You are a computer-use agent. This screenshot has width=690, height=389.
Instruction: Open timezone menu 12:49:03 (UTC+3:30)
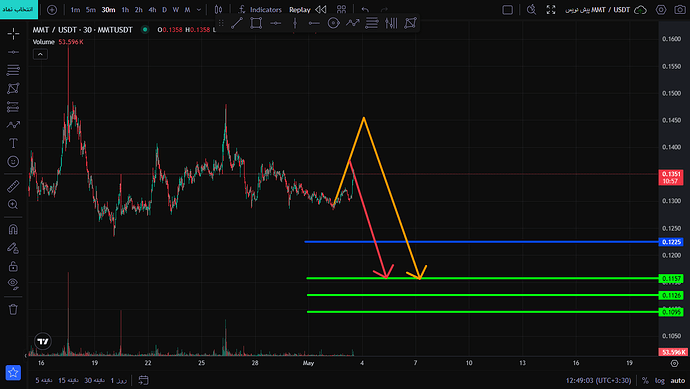point(598,380)
